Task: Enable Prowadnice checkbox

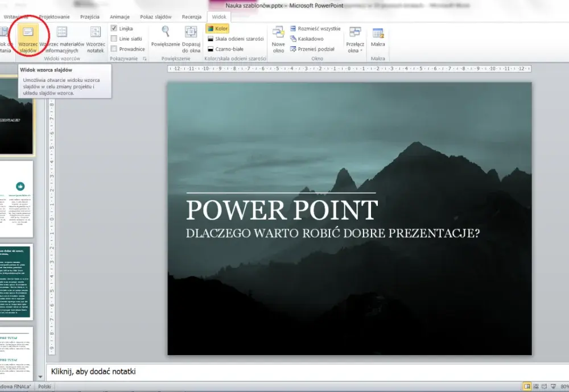Action: pos(114,48)
